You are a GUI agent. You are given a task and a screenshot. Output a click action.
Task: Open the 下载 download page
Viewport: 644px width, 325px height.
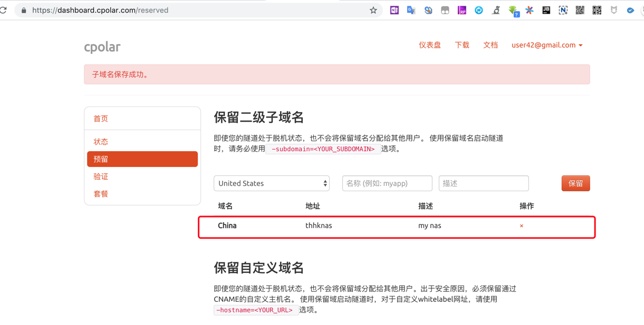click(462, 45)
